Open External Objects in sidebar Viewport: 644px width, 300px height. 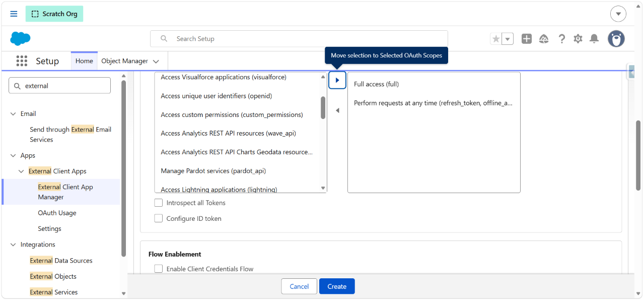click(x=53, y=276)
